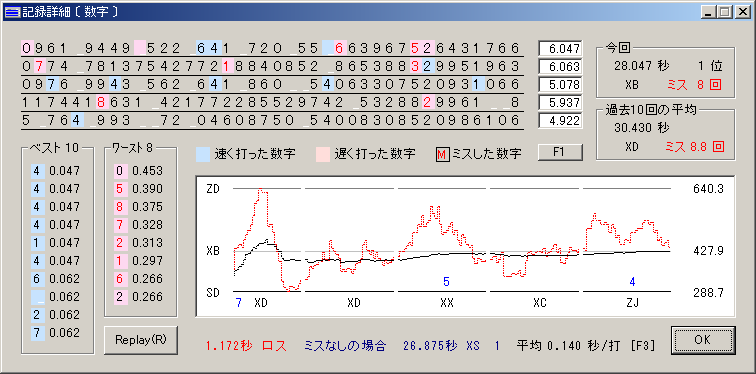Click the worst entry 2 0.313
The image size is (756, 374).
coord(138,242)
